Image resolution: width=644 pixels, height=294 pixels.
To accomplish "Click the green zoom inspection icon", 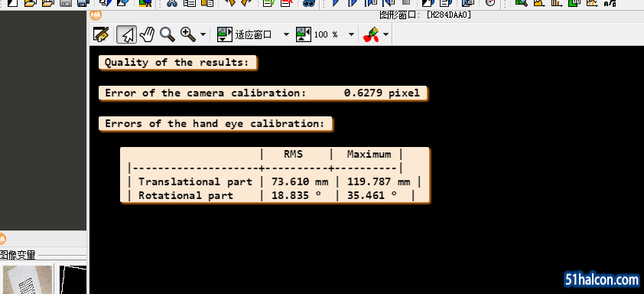I will (521, 3).
